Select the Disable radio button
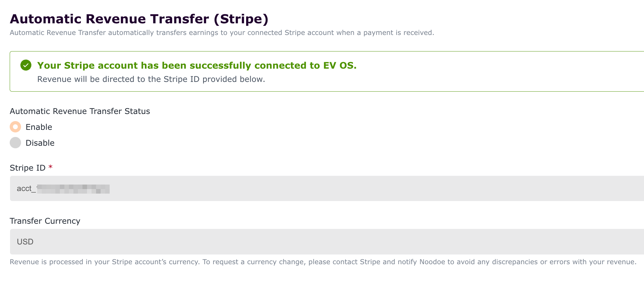This screenshot has width=644, height=282. (15, 143)
